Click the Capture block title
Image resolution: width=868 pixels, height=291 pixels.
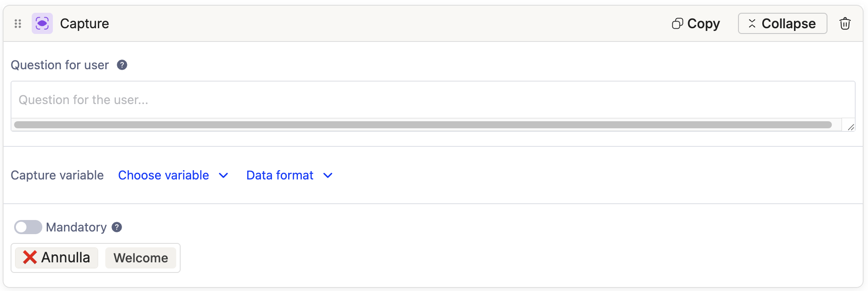[x=84, y=23]
